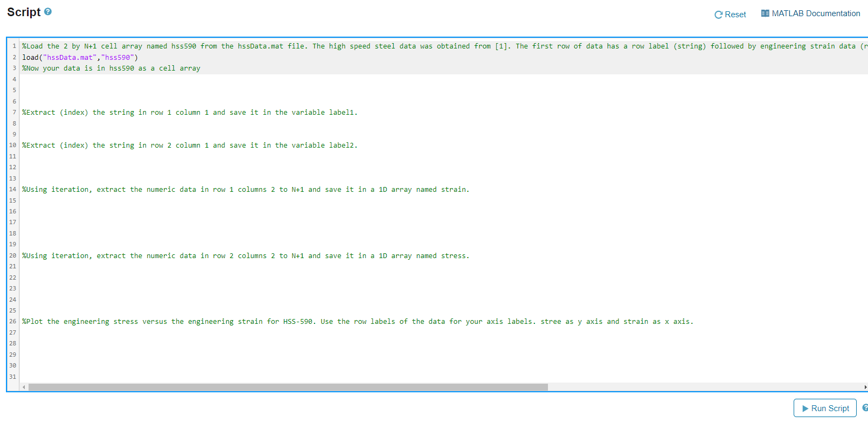Click line number 2 in the gutter

(15, 57)
